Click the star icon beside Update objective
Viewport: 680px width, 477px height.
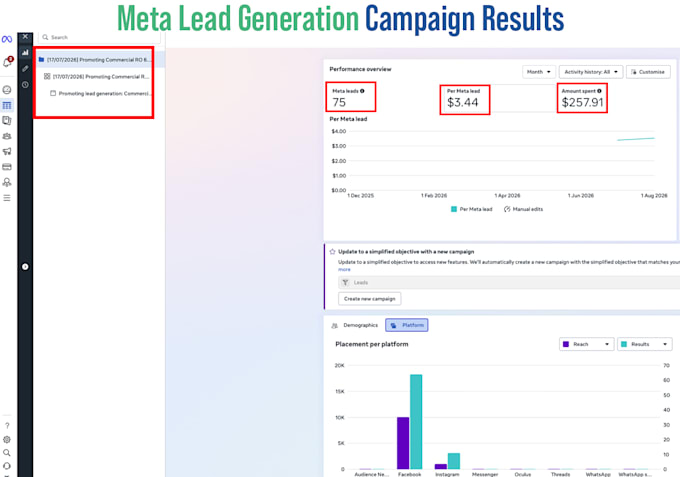tap(333, 252)
